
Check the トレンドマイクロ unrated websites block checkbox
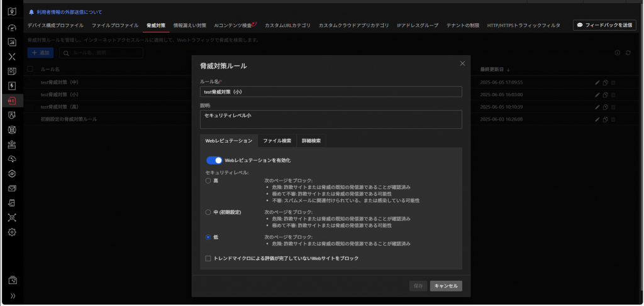pos(209,258)
